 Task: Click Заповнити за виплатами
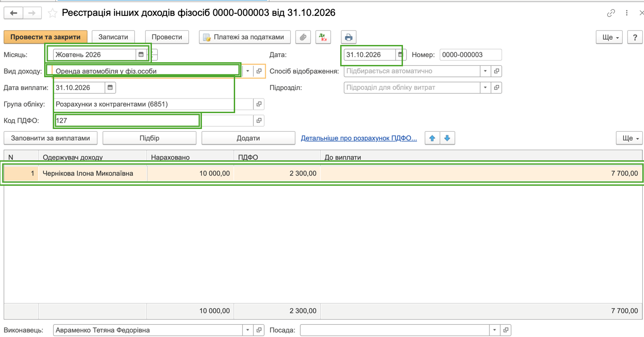point(51,138)
